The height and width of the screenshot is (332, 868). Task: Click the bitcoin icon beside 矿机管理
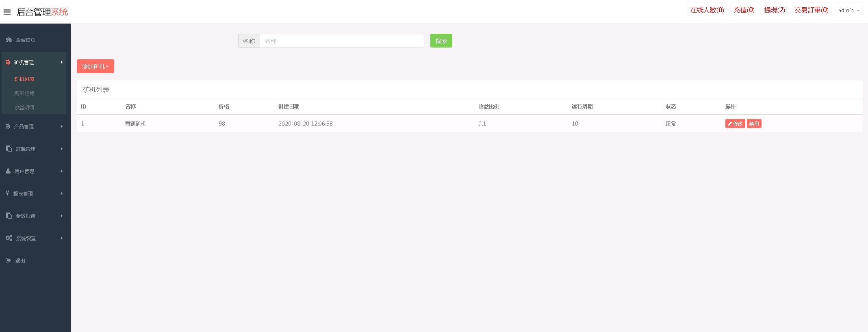(8, 62)
